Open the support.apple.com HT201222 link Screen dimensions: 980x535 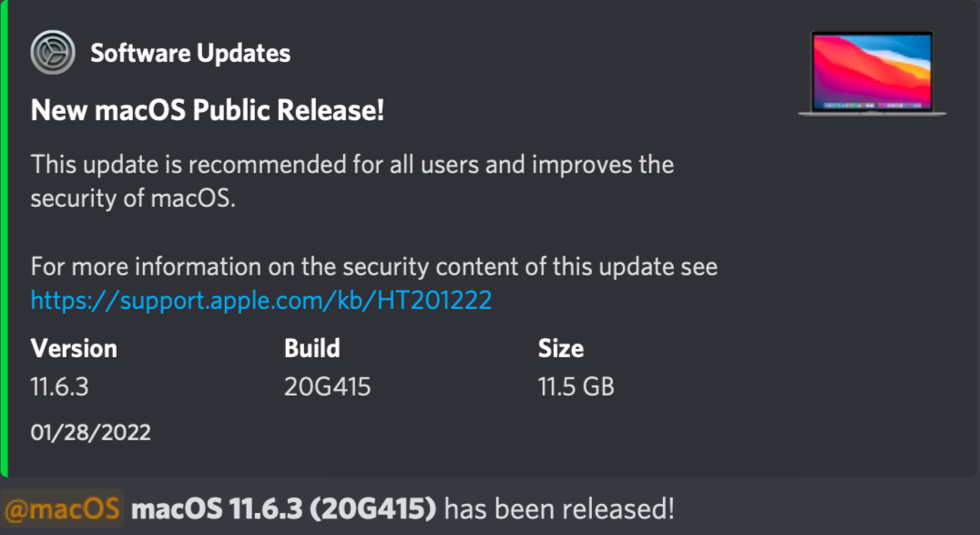(x=261, y=300)
